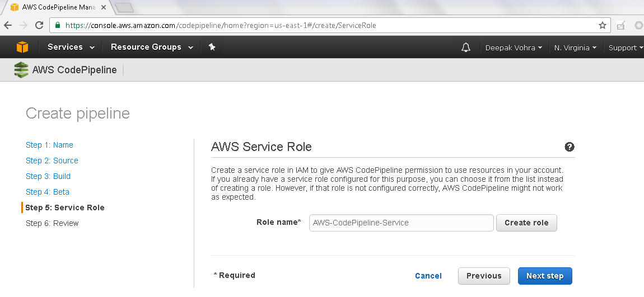Click the '* Required' note text

point(234,275)
